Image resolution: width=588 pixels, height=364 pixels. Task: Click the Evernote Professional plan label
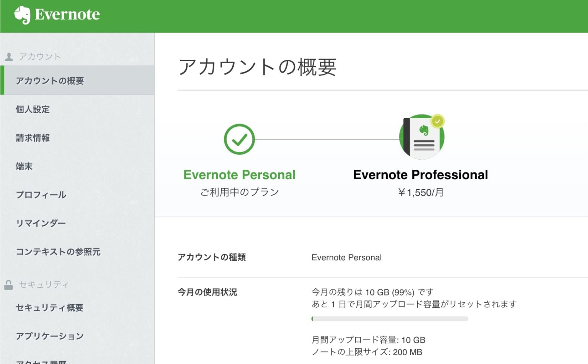(x=421, y=175)
